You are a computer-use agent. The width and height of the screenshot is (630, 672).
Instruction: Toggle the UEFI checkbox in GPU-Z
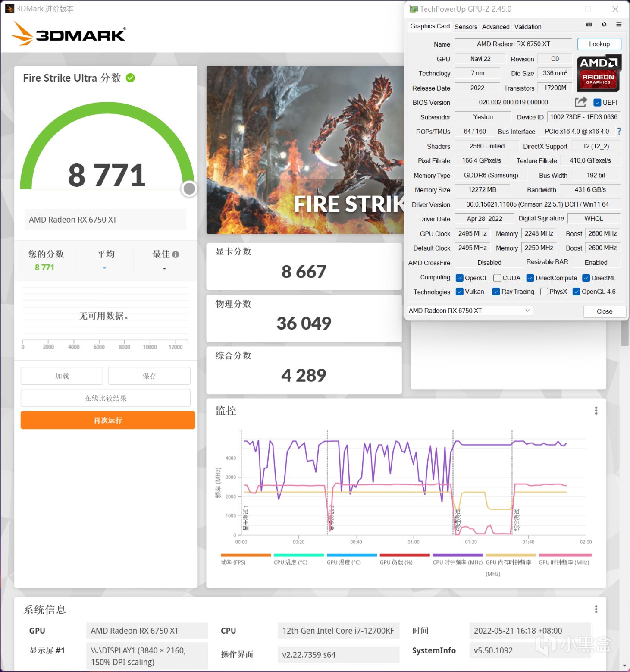click(x=597, y=102)
